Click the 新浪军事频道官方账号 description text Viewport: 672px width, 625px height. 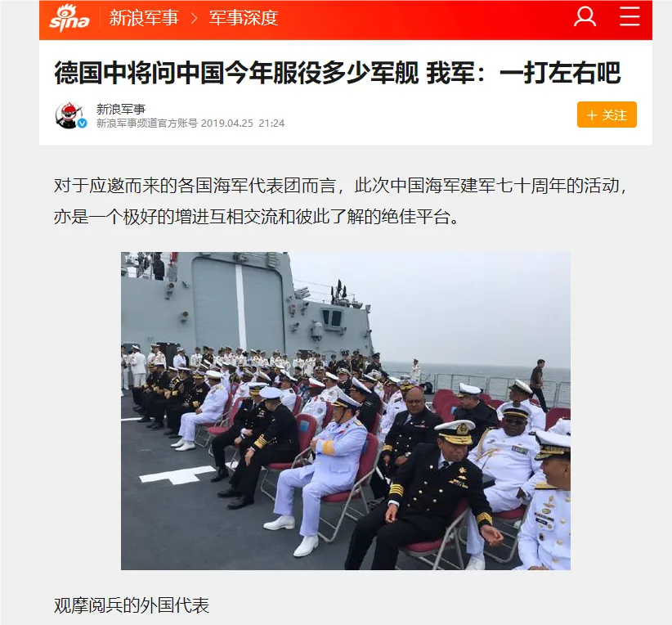(147, 123)
